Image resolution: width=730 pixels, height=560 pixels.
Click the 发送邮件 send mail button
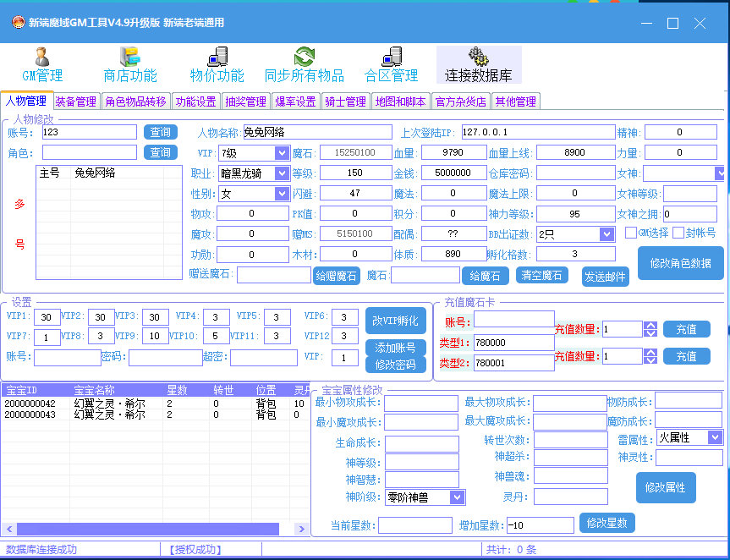coord(606,277)
